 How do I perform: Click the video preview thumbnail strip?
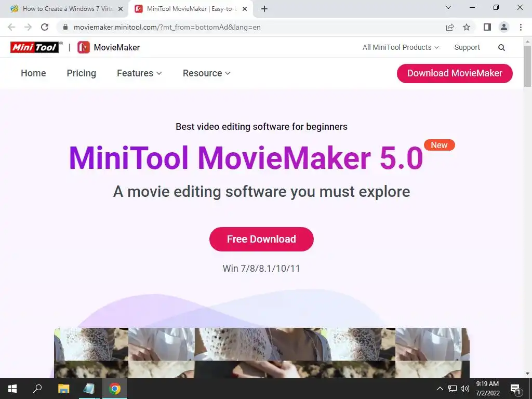(x=262, y=353)
